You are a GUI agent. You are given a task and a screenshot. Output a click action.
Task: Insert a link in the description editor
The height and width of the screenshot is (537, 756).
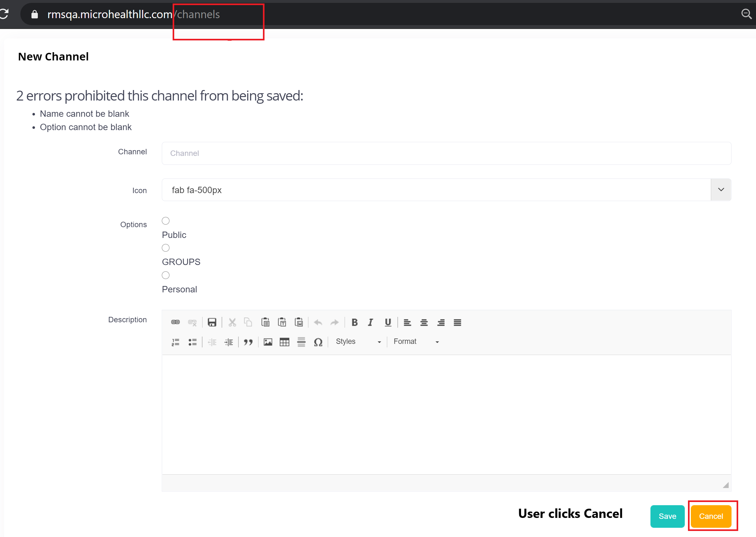pyautogui.click(x=175, y=322)
